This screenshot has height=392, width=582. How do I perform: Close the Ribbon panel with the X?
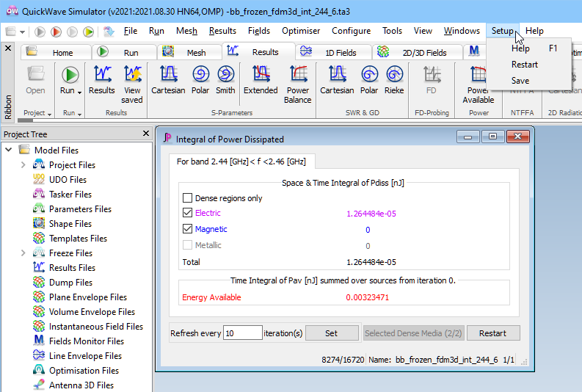point(8,48)
